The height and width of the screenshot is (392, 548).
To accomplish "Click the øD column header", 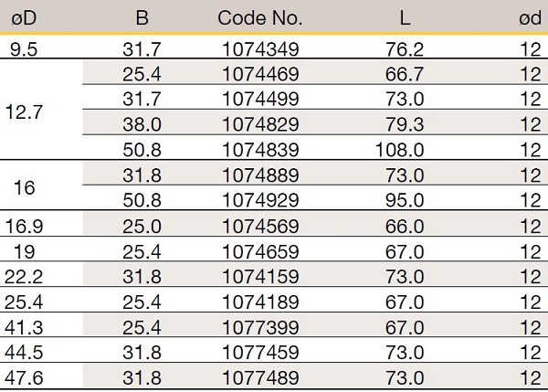I will click(25, 18).
